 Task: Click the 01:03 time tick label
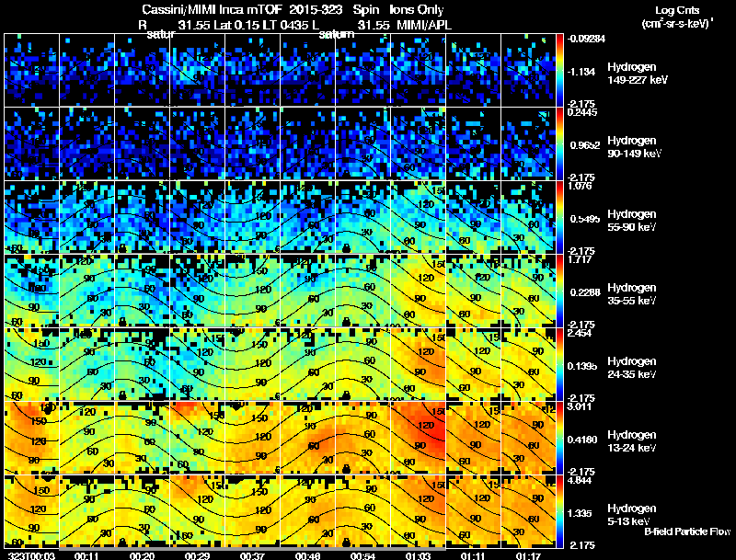pyautogui.click(x=418, y=555)
